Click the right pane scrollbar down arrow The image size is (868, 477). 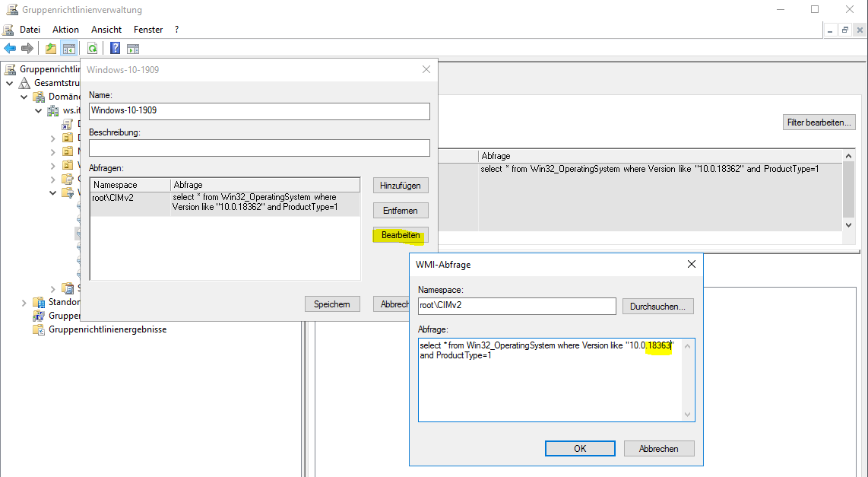click(x=848, y=225)
